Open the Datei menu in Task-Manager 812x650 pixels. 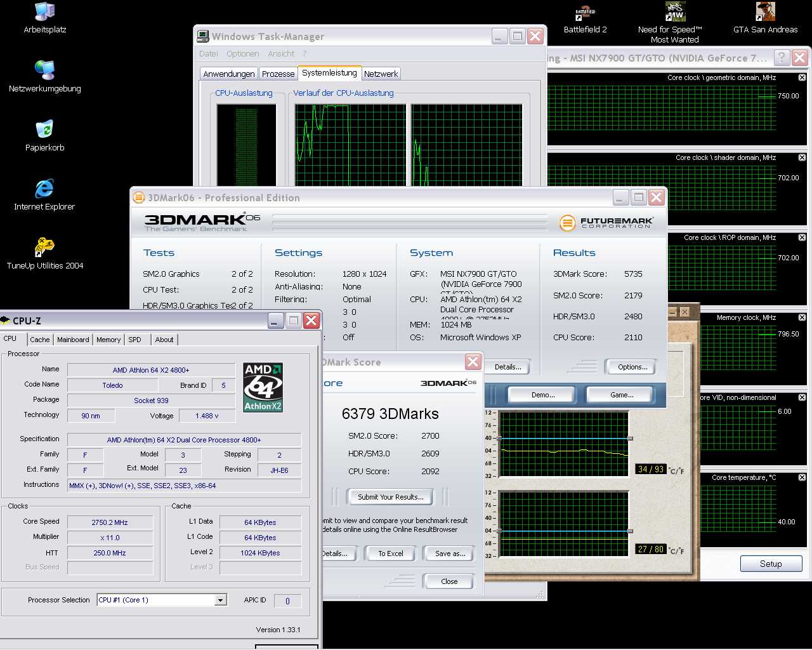(208, 54)
